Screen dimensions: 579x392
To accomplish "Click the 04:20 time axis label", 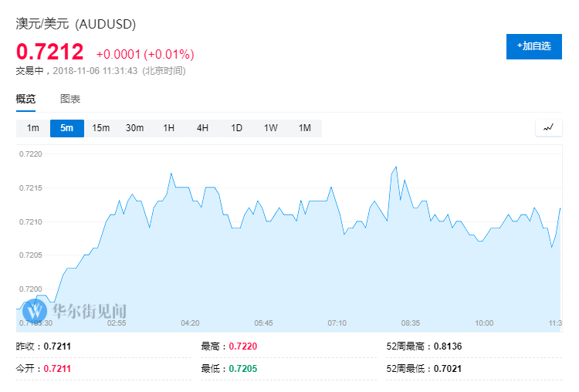I will coord(190,323).
